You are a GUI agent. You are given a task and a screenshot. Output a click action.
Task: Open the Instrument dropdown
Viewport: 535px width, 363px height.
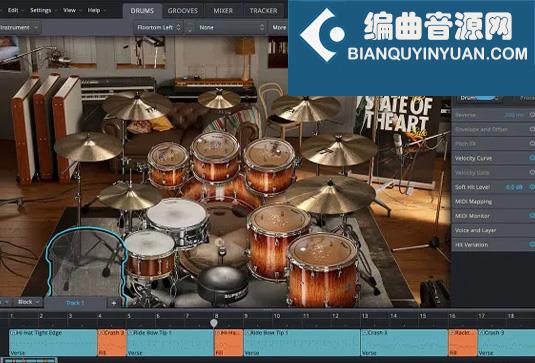click(20, 28)
